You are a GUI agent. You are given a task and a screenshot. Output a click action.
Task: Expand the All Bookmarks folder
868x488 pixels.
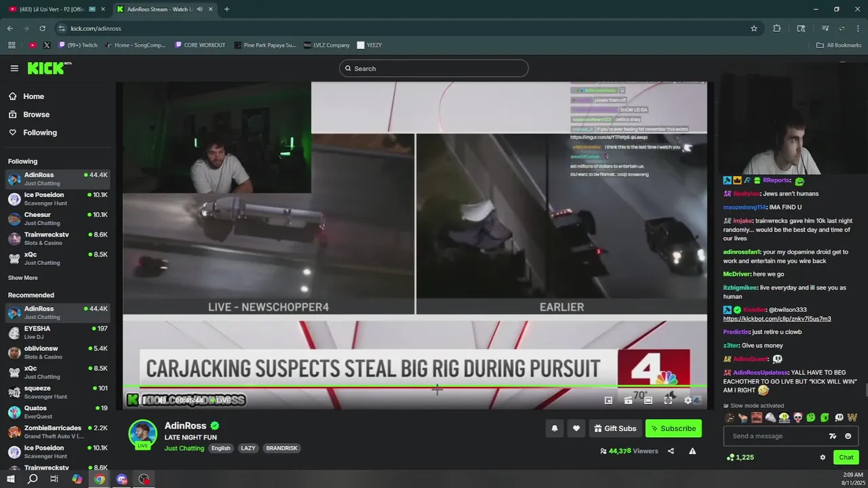839,45
